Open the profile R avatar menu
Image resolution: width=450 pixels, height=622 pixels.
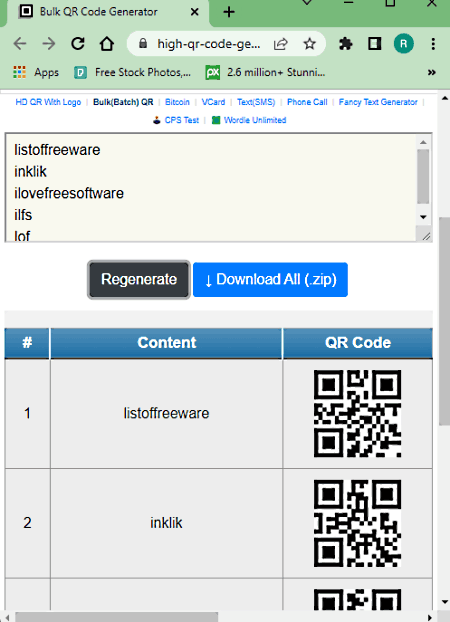(x=404, y=44)
